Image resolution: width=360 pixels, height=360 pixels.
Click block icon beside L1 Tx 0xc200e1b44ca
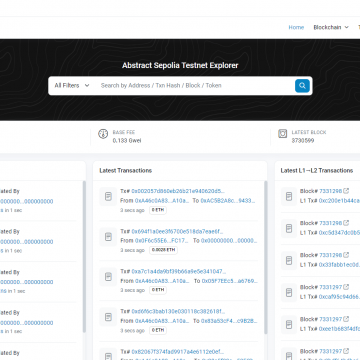(289, 196)
